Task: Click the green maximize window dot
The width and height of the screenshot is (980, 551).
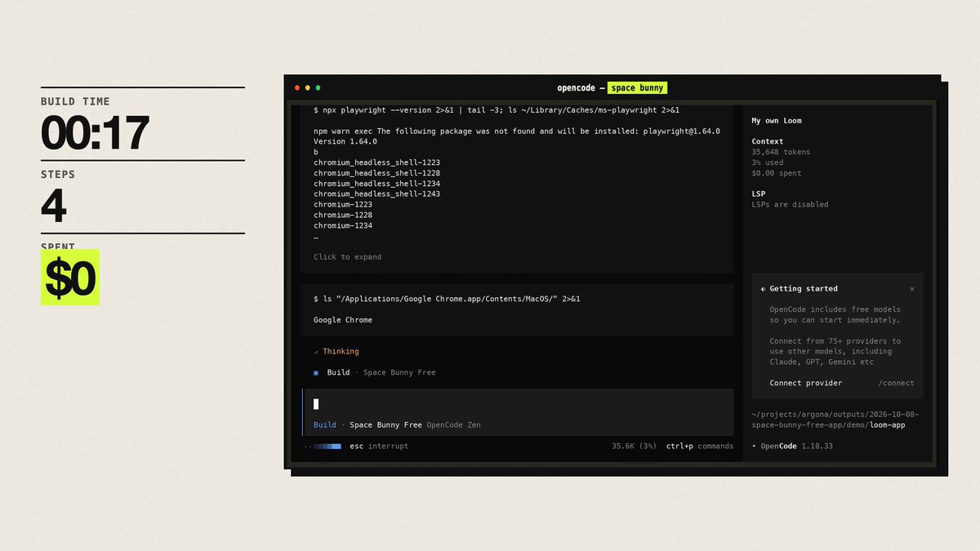Action: click(x=318, y=88)
